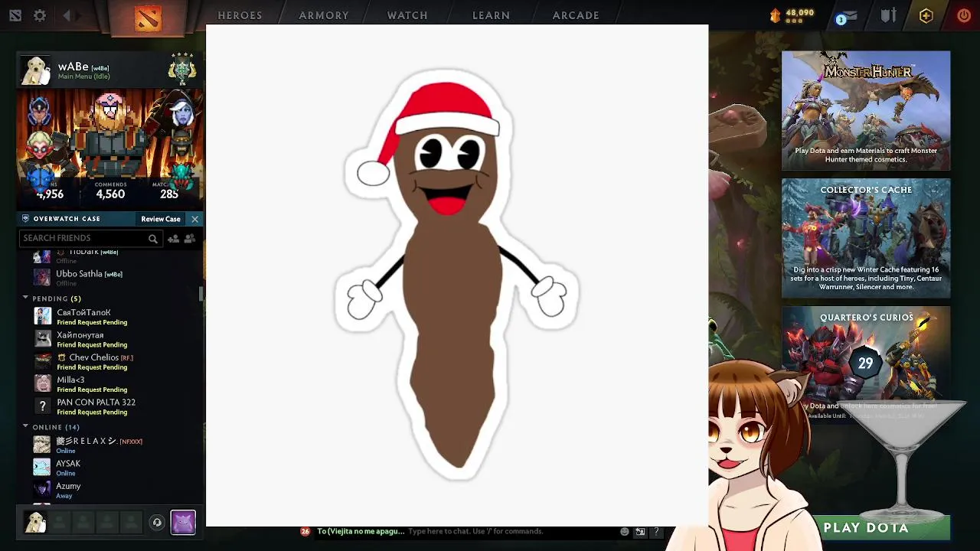The image size is (980, 551).
Task: Click the chat help question mark
Action: pyautogui.click(x=656, y=531)
